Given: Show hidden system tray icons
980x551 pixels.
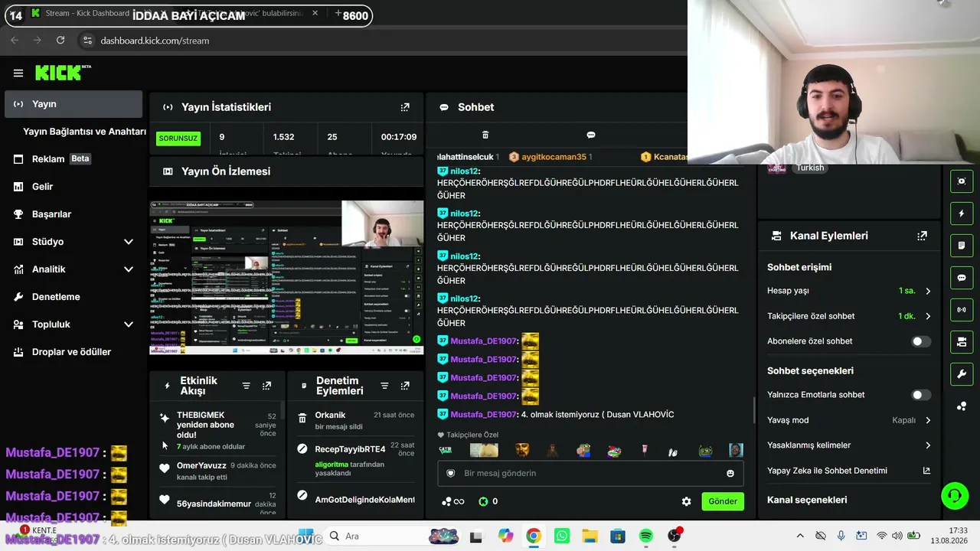Looking at the screenshot, I should [x=800, y=536].
